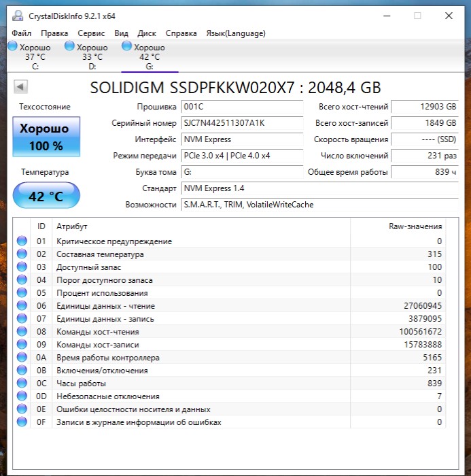Close the CrystalDiskInfo window
This screenshot has width=471, height=476.
(x=449, y=16)
